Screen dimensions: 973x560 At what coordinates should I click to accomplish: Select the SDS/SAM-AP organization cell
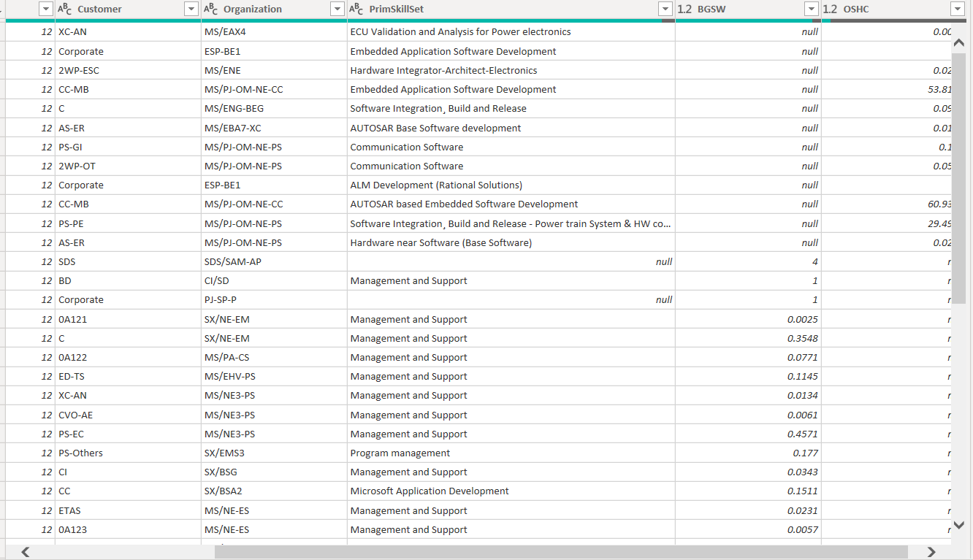tap(274, 261)
